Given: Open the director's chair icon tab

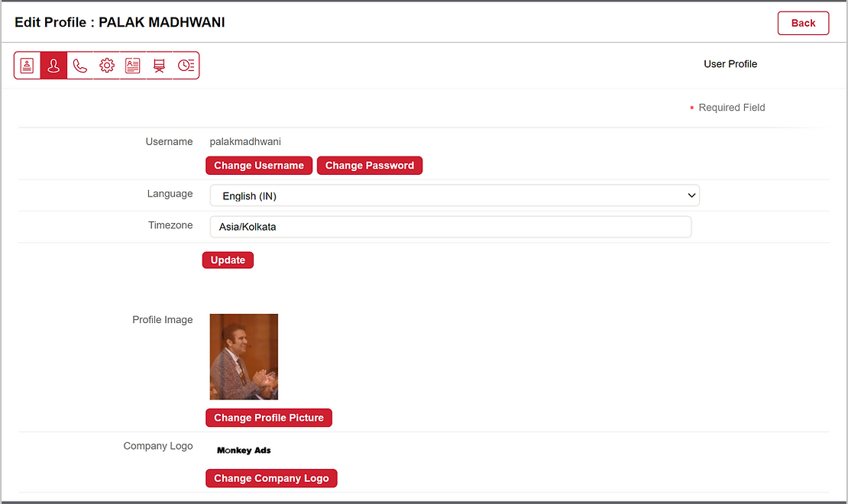Looking at the screenshot, I should (160, 66).
